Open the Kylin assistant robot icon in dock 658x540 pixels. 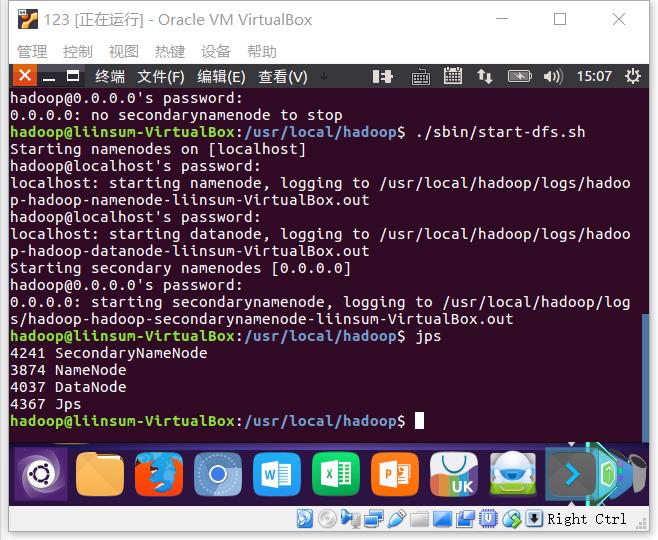[513, 475]
